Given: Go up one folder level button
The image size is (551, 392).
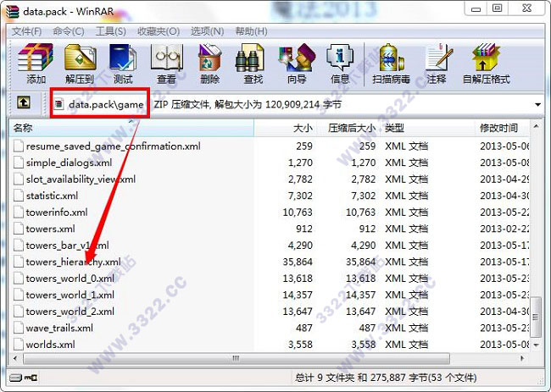Looking at the screenshot, I should click(24, 102).
